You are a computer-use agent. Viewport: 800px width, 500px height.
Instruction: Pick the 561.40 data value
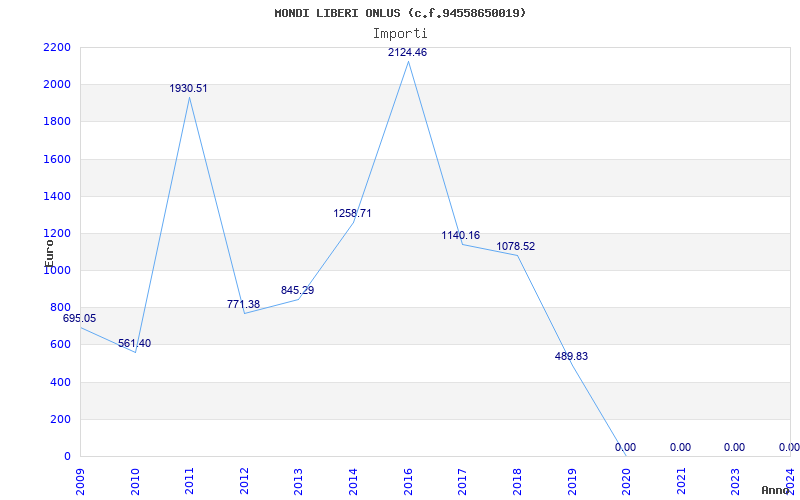tap(134, 344)
